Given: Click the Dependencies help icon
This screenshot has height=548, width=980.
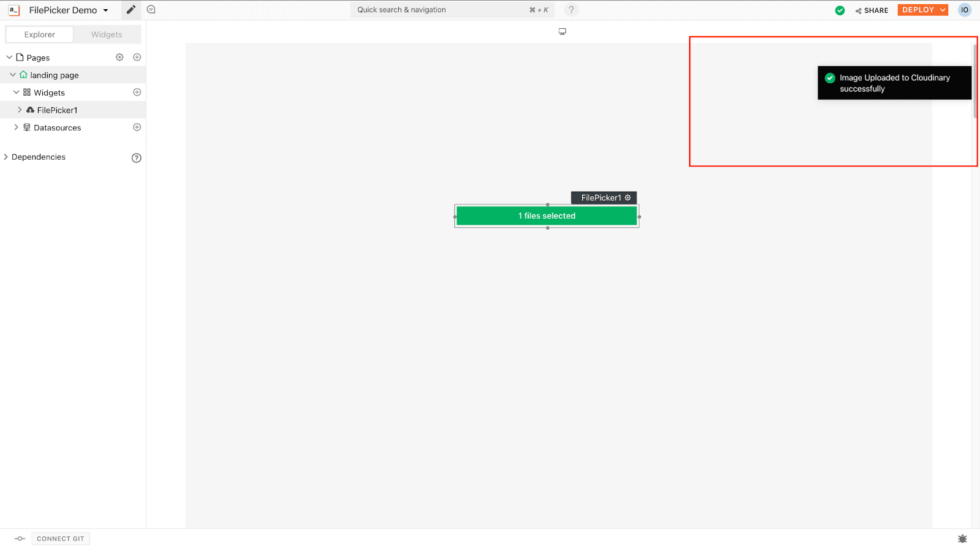Looking at the screenshot, I should (x=137, y=158).
